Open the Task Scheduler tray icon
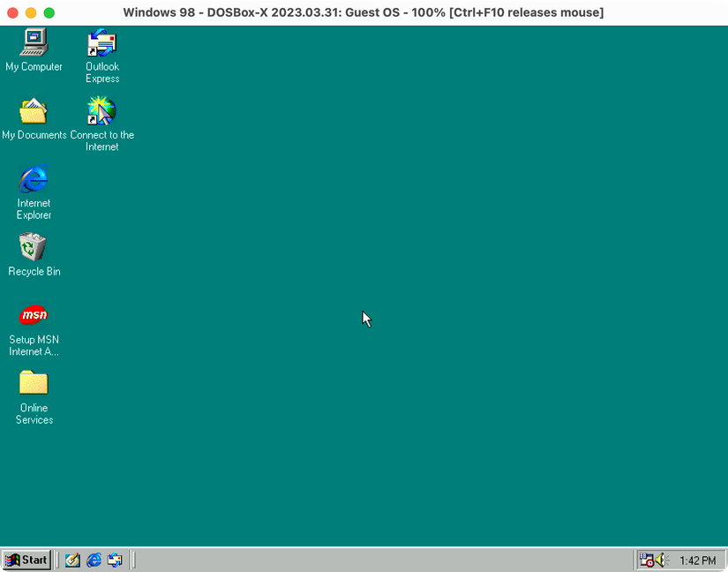The image size is (728, 572). click(x=647, y=560)
